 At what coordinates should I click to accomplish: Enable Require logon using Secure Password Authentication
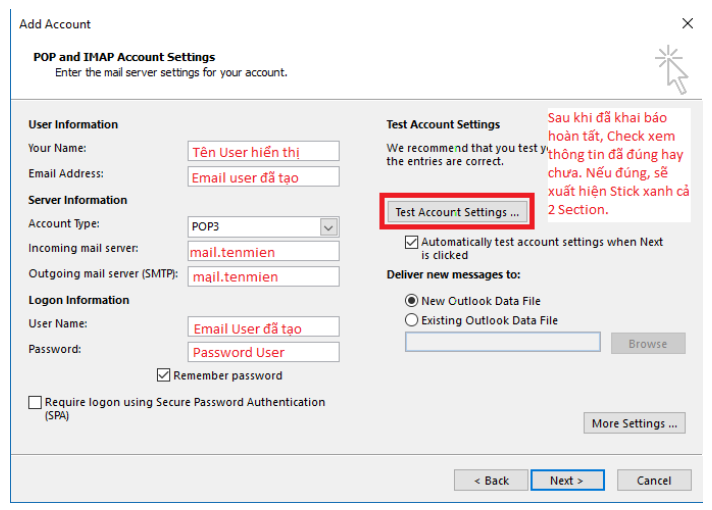[36, 403]
